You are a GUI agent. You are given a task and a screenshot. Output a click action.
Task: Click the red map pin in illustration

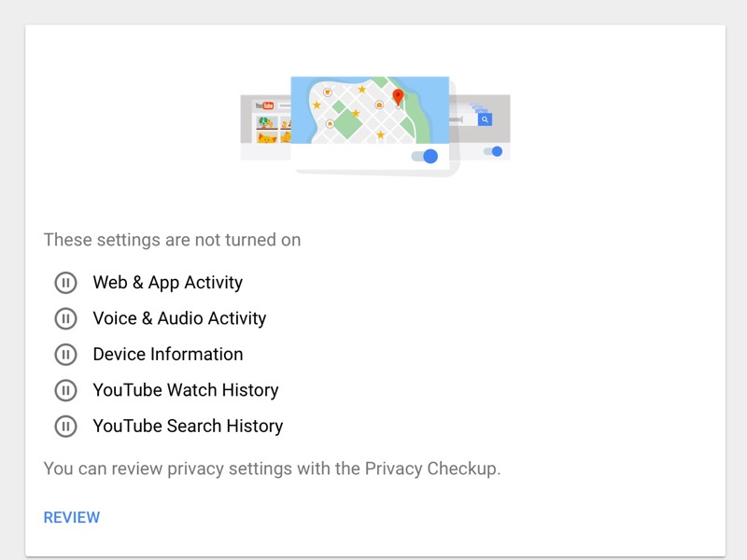point(398,97)
